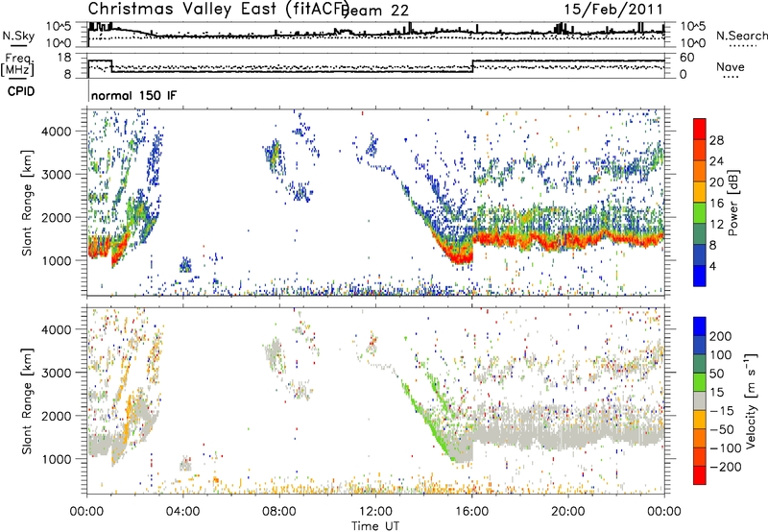Image resolution: width=768 pixels, height=532 pixels.
Task: Click the 18 value on frequency axis
Action: 64,58
